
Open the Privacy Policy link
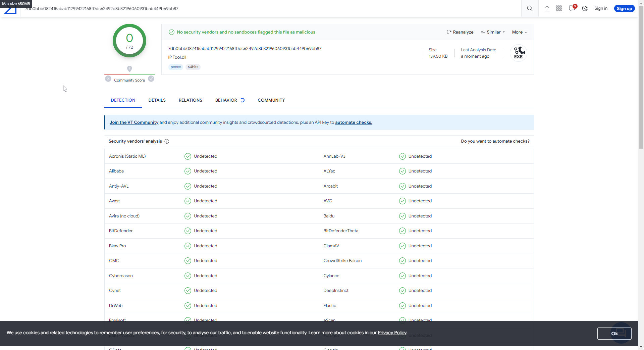tap(392, 333)
